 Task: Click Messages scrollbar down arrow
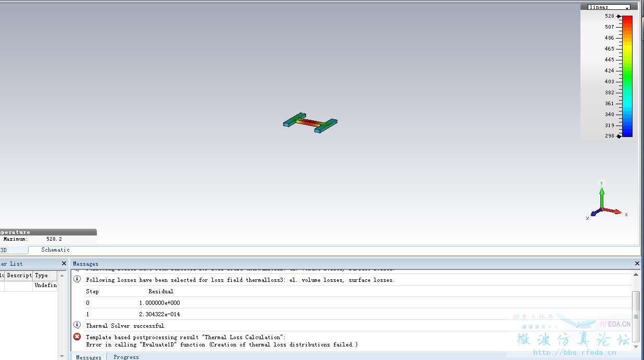[636, 346]
